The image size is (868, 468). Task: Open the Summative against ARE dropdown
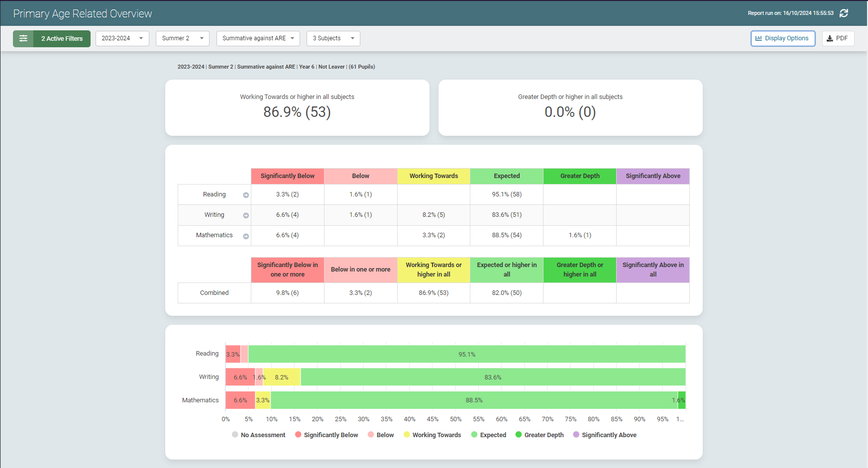pos(258,38)
